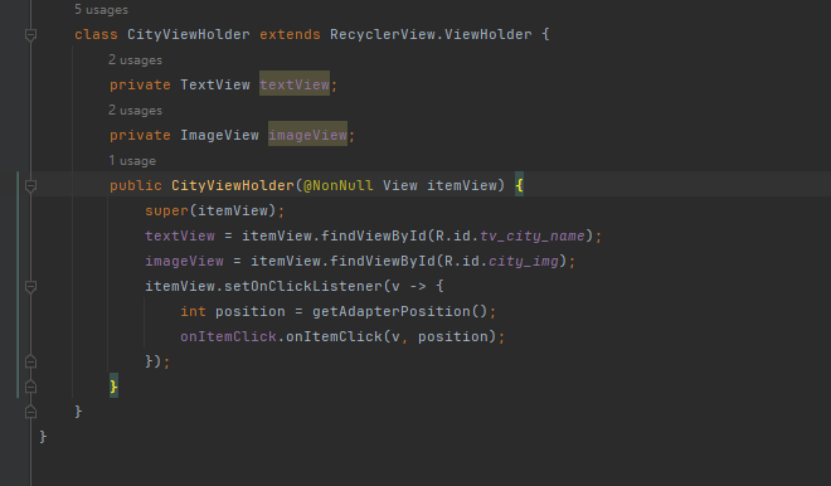The image size is (831, 486).
Task: Click the constructor closing brace fold marker
Action: tap(31, 387)
